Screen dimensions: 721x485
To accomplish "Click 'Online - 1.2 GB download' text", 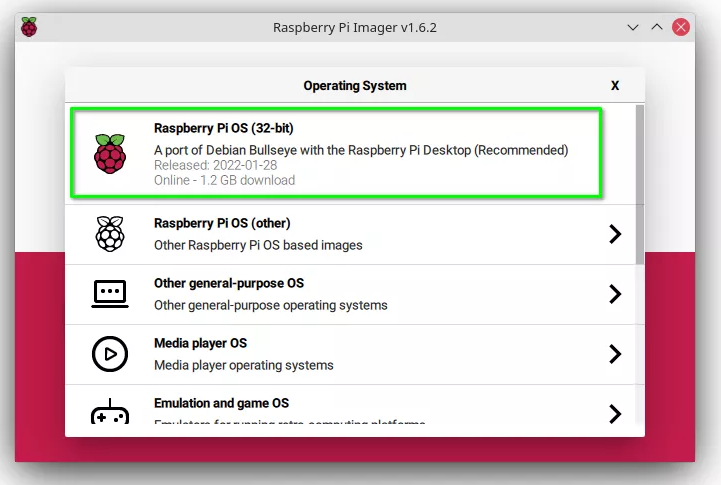I will [x=224, y=180].
